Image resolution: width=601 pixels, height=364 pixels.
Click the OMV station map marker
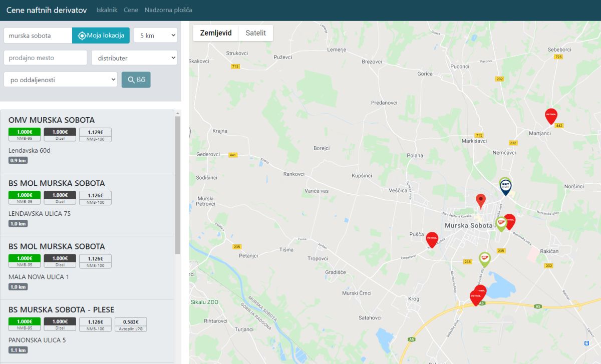(x=506, y=187)
